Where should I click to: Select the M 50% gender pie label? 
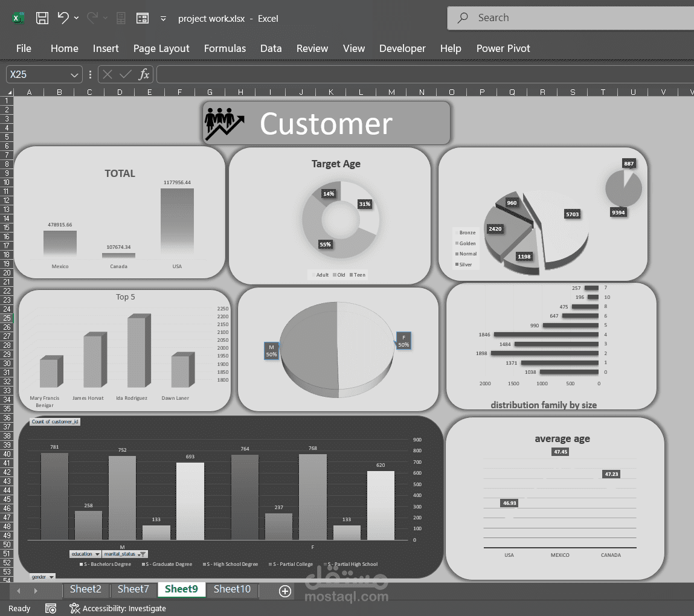[x=271, y=351]
